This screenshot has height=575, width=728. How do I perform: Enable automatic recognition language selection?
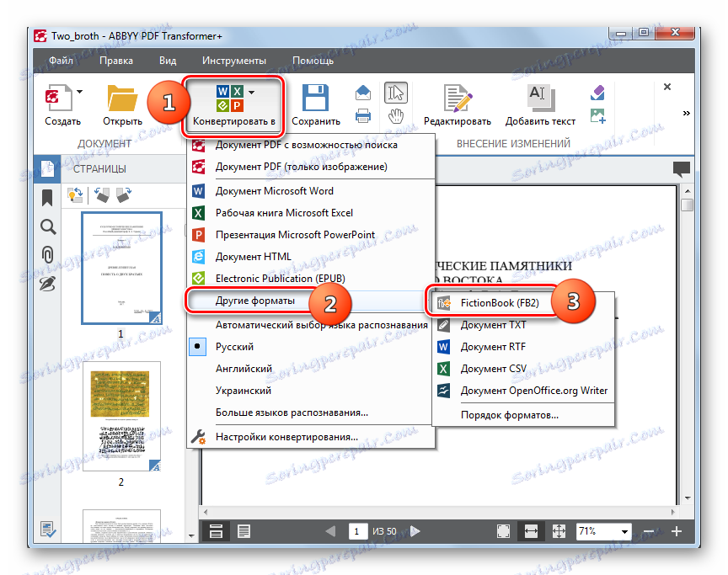pyautogui.click(x=310, y=325)
